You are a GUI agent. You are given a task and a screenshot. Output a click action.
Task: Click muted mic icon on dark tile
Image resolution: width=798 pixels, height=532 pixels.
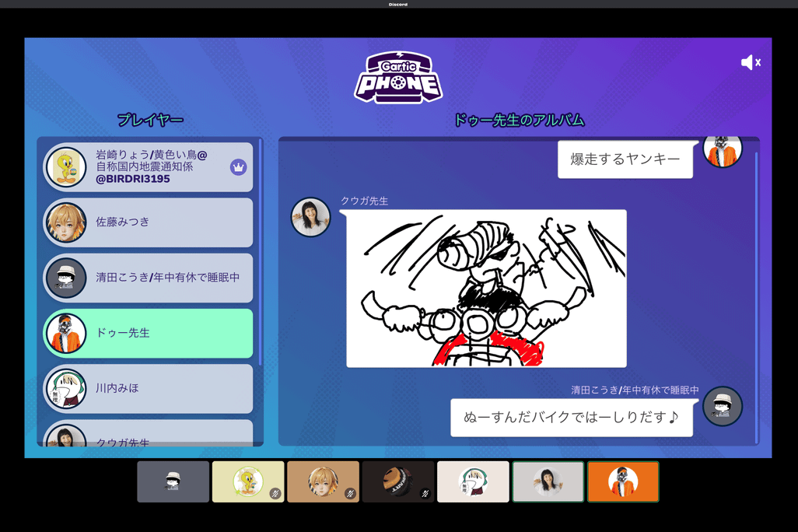[x=425, y=493]
